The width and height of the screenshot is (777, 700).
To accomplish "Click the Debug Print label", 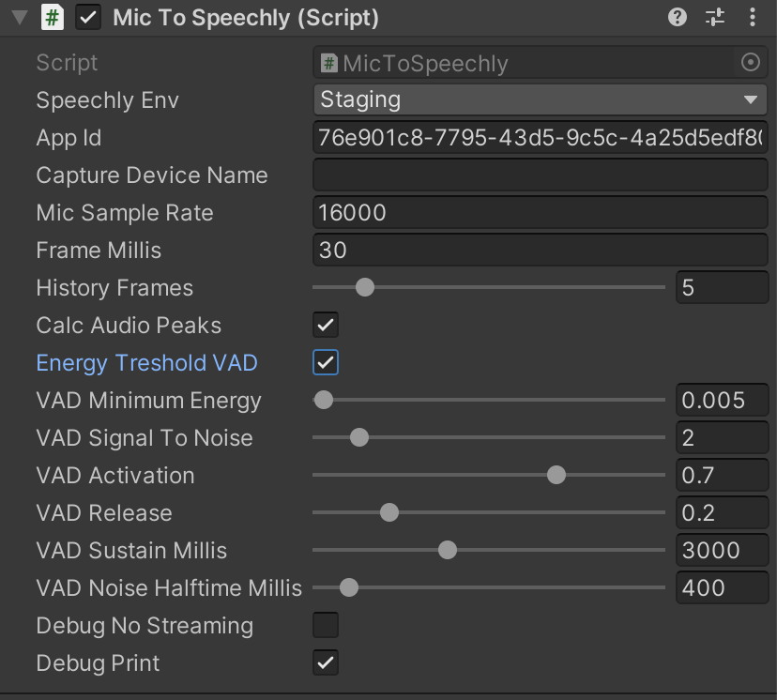I will point(99,663).
